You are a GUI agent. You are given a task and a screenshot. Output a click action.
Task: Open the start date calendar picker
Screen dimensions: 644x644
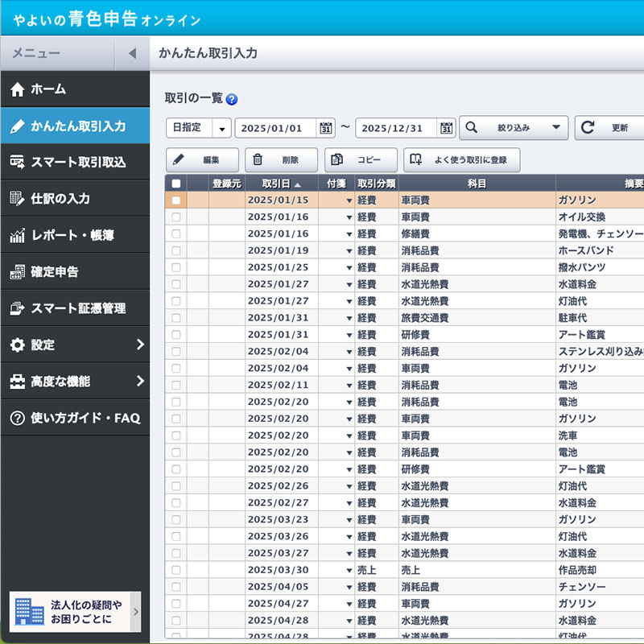(x=326, y=128)
